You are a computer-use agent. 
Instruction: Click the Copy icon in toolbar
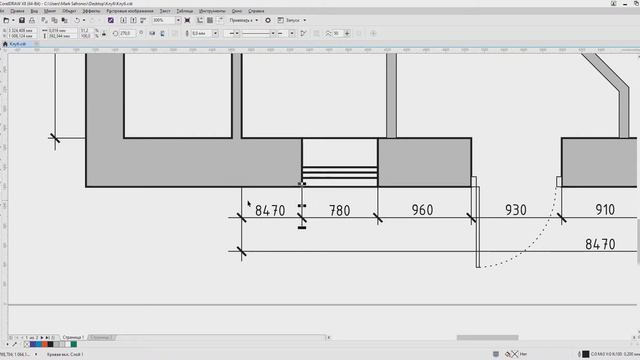(54, 20)
